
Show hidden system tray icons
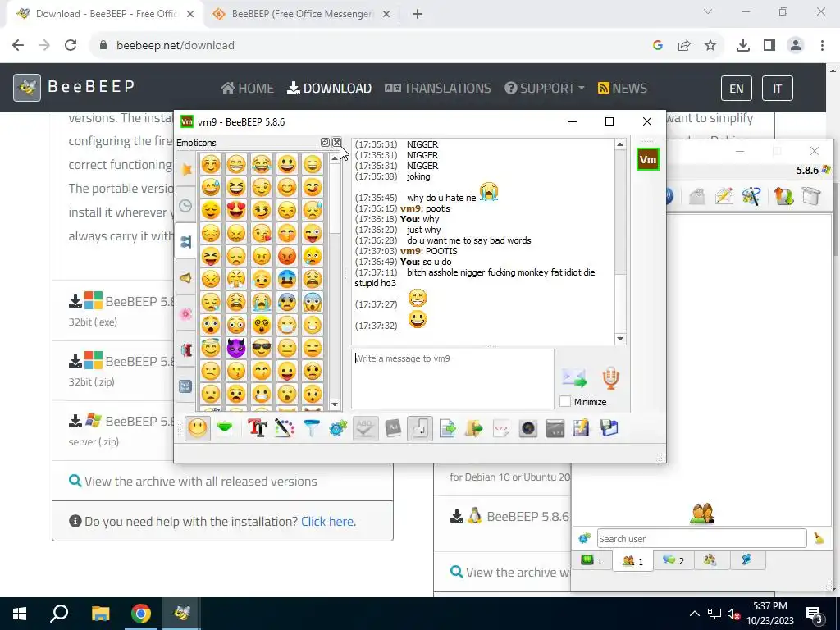click(x=694, y=614)
